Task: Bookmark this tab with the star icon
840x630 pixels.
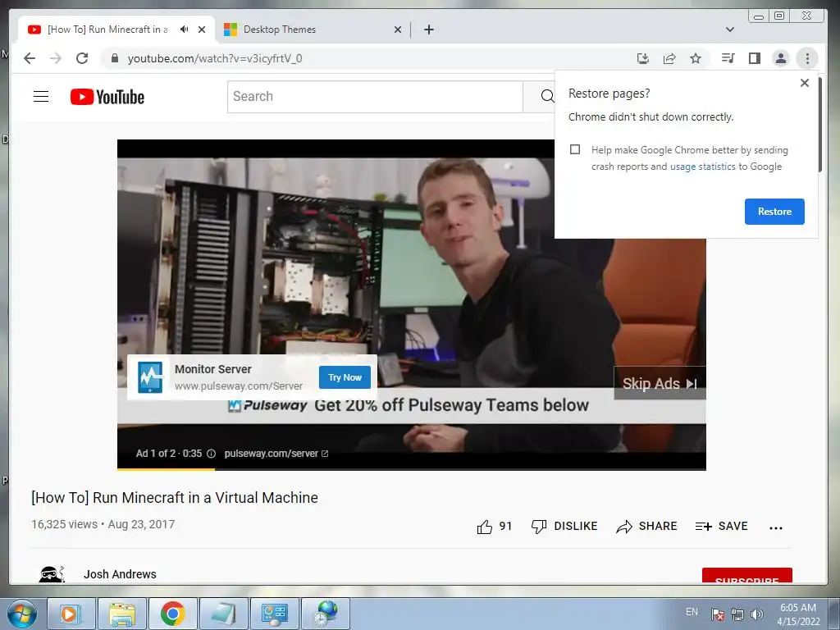Action: [x=696, y=58]
